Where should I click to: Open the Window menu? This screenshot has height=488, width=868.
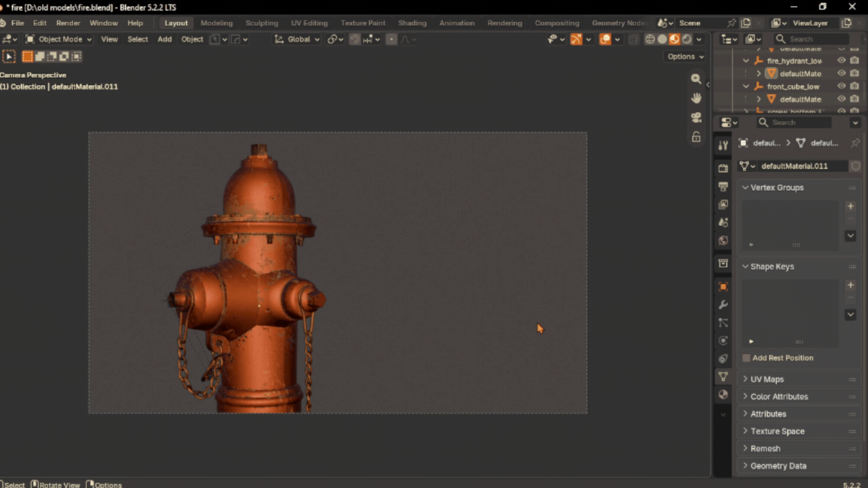(103, 23)
